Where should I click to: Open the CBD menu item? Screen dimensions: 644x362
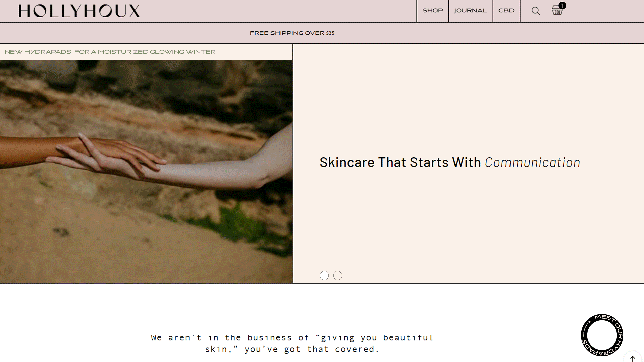pos(506,11)
